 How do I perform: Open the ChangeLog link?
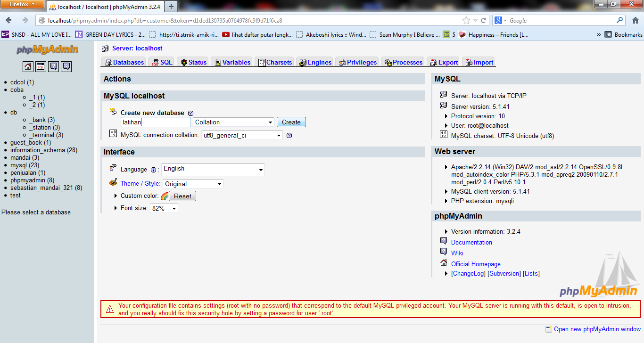[468, 273]
